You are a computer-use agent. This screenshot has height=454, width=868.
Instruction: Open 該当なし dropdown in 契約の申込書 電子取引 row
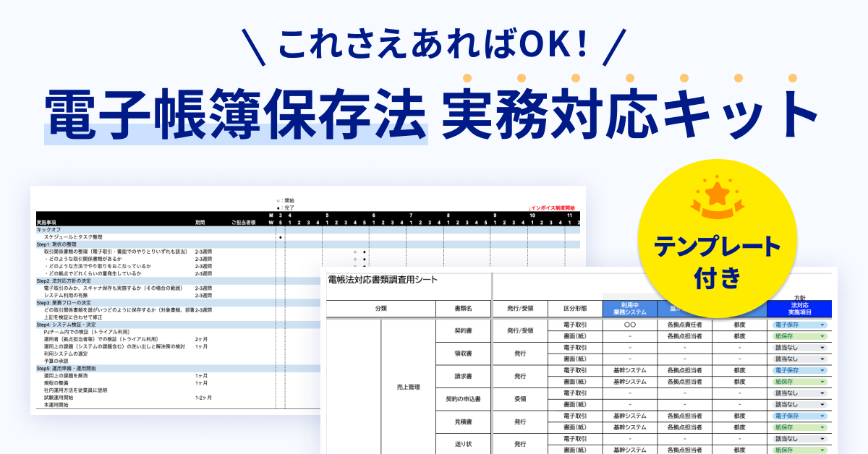(x=799, y=393)
